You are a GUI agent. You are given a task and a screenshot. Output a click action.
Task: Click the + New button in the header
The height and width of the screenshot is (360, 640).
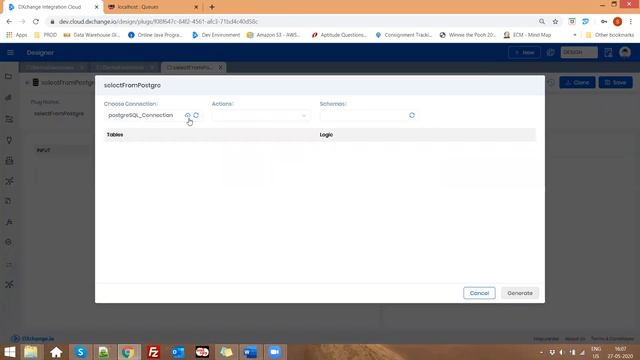tap(524, 53)
